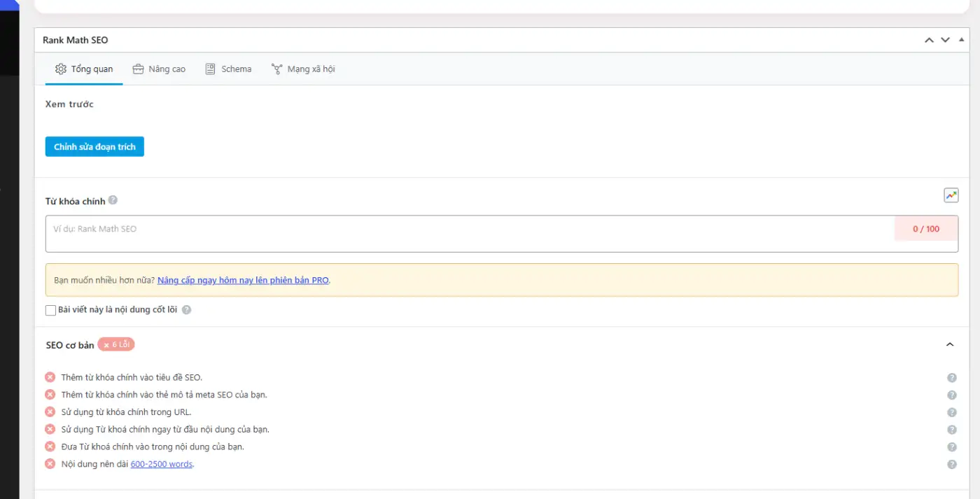Image resolution: width=980 pixels, height=499 pixels.
Task: Click text Đưa Từ khoá chính vào trong nội dung
Action: coord(153,447)
